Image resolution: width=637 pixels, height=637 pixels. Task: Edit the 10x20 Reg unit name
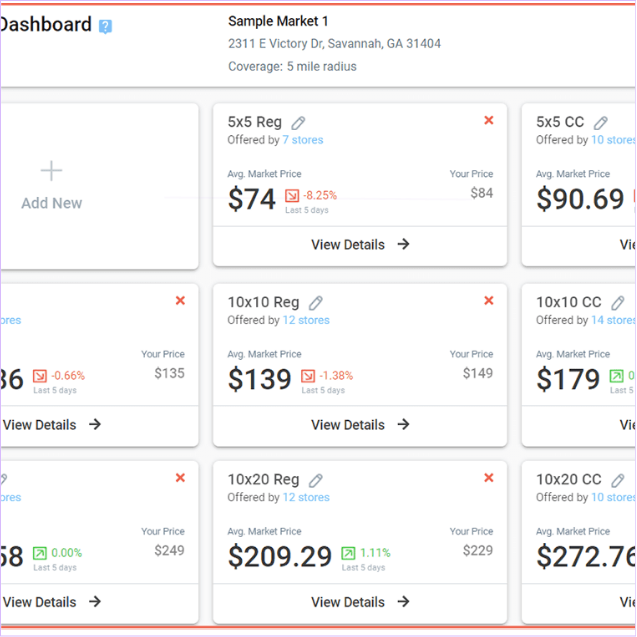click(316, 480)
